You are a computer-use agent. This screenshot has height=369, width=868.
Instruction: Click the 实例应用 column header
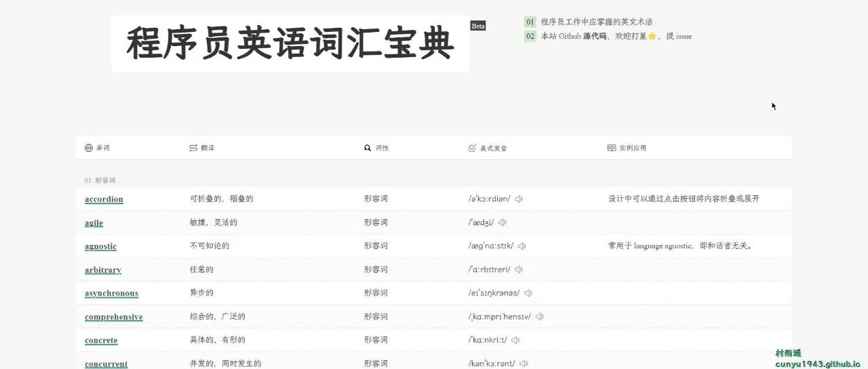click(x=633, y=148)
